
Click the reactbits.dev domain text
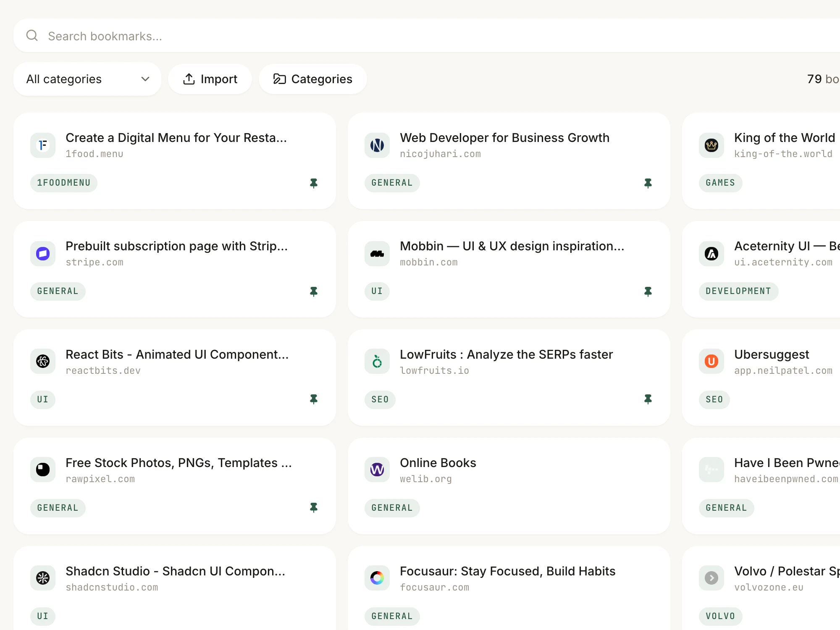click(103, 371)
